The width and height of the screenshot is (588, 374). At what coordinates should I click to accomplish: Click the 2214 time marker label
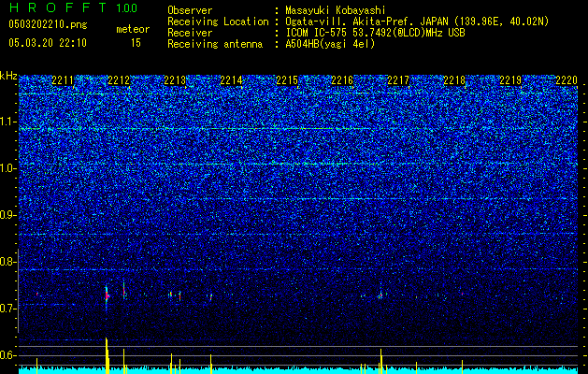[x=231, y=80]
